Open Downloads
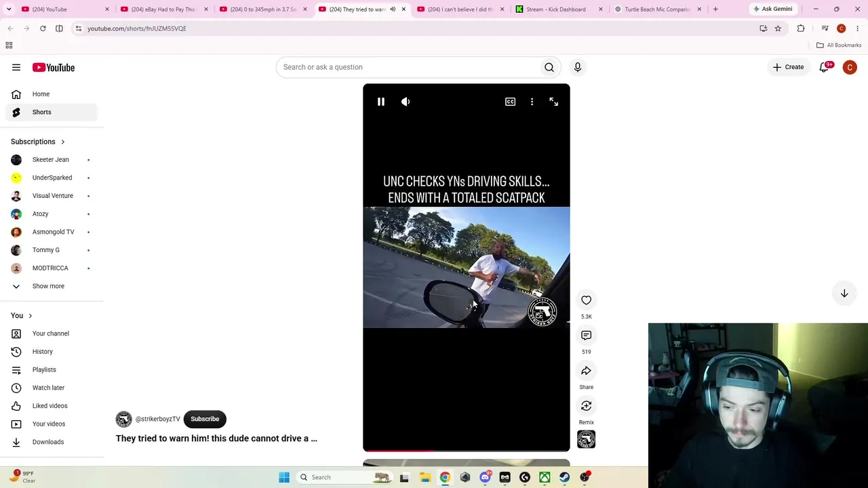 pos(52,442)
